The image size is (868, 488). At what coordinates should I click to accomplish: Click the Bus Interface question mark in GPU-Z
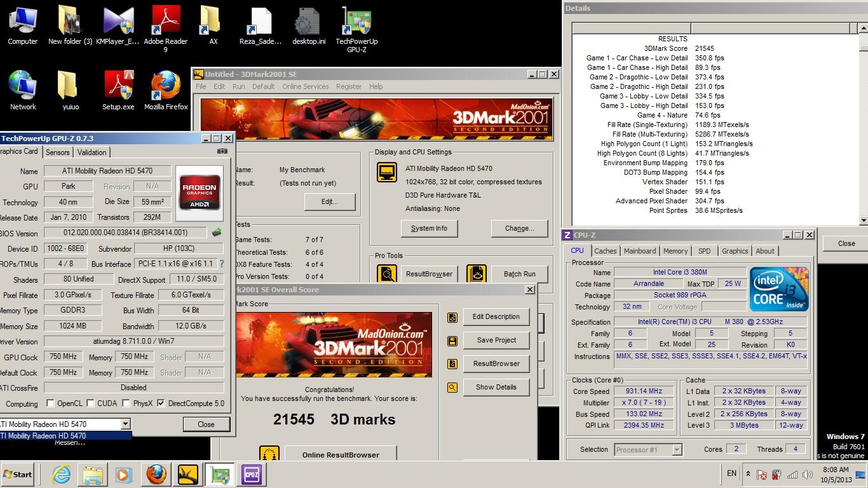click(222, 264)
